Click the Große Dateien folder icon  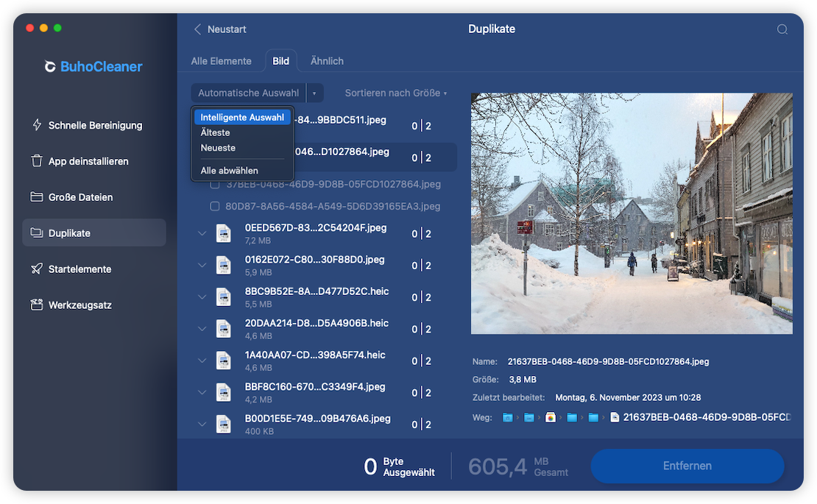coord(37,196)
